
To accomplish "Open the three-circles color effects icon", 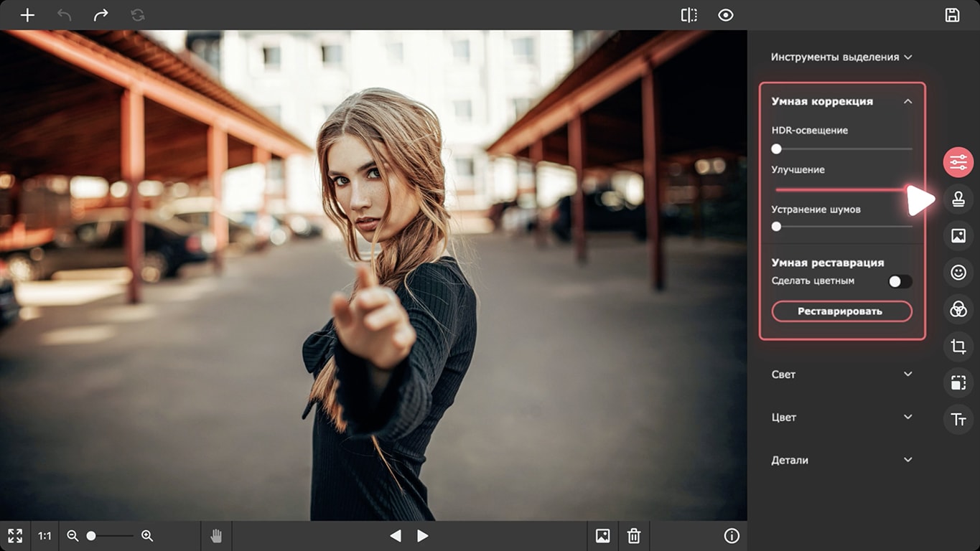I will [x=958, y=309].
